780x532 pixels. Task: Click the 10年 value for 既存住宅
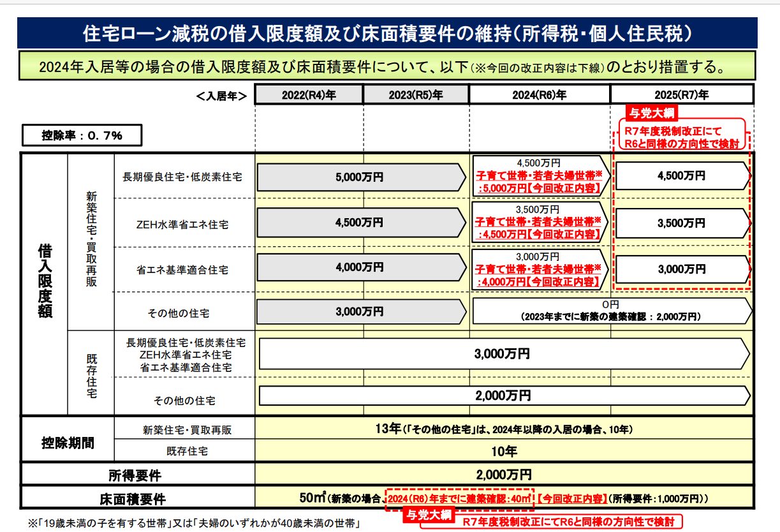pyautogui.click(x=503, y=452)
